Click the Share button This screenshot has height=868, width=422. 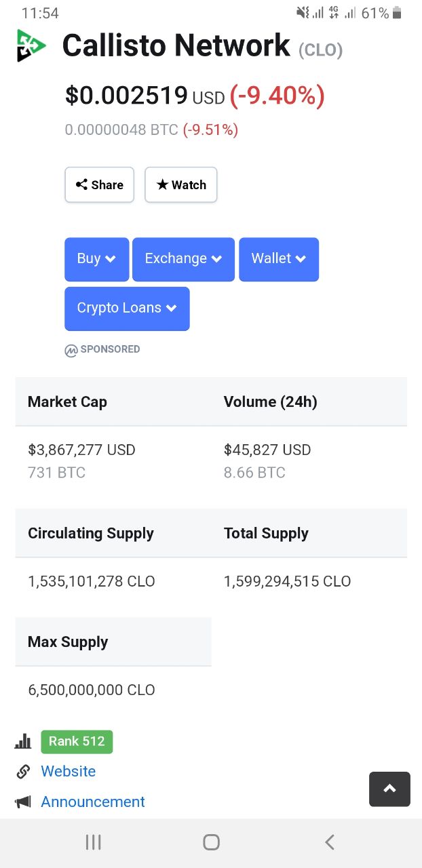point(100,184)
